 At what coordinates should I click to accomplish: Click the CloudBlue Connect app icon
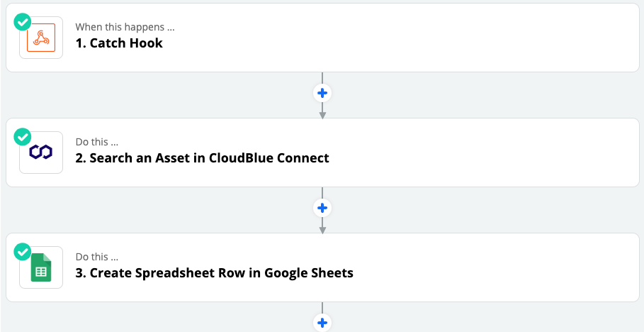pyautogui.click(x=41, y=153)
